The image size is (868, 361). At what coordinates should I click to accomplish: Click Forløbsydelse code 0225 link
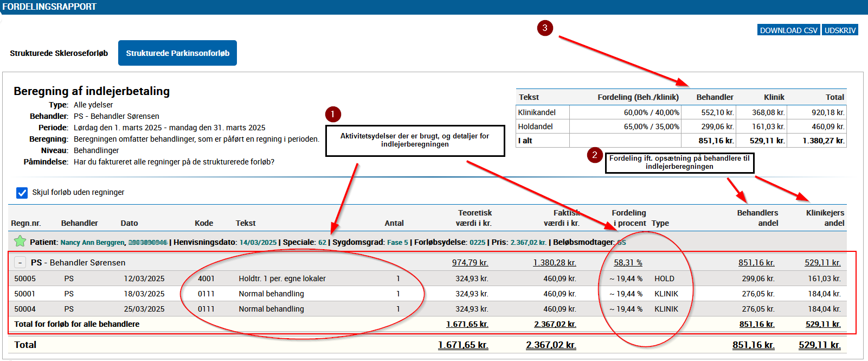pos(477,243)
